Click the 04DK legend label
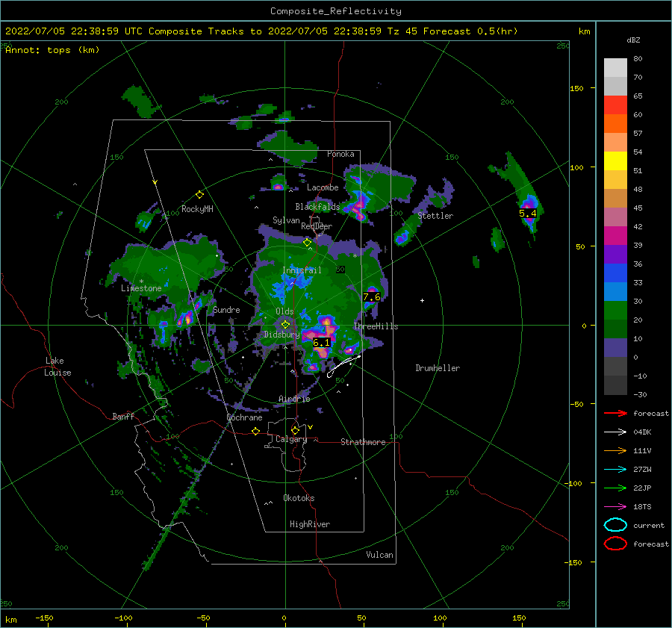672x628 pixels. 642,432
